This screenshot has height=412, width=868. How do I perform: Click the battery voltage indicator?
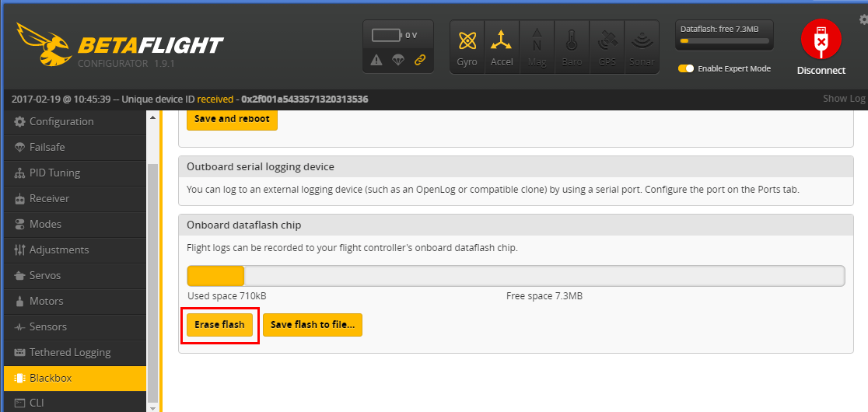tap(394, 35)
